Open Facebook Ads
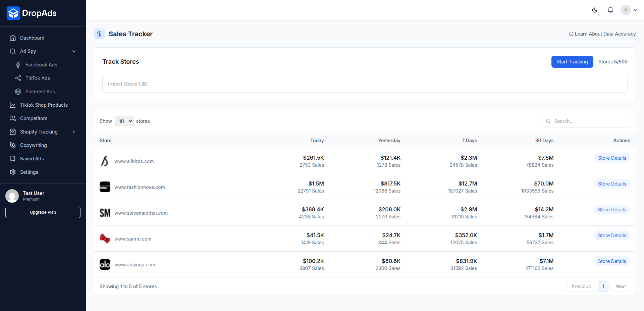 [x=41, y=65]
